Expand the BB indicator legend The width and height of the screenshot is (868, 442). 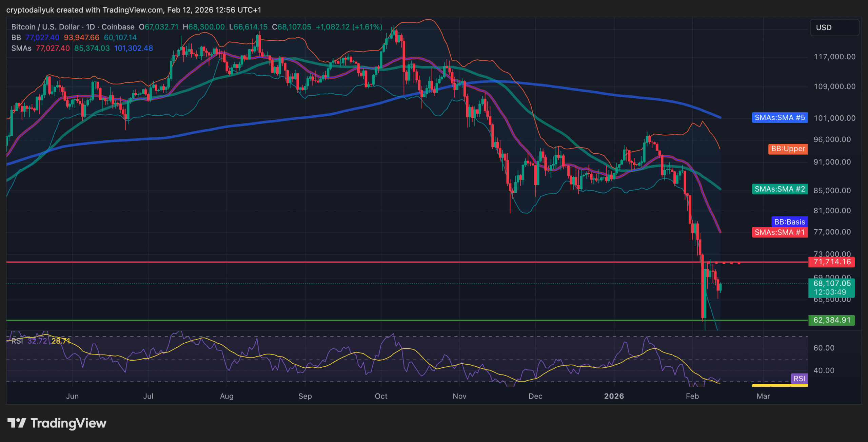16,38
